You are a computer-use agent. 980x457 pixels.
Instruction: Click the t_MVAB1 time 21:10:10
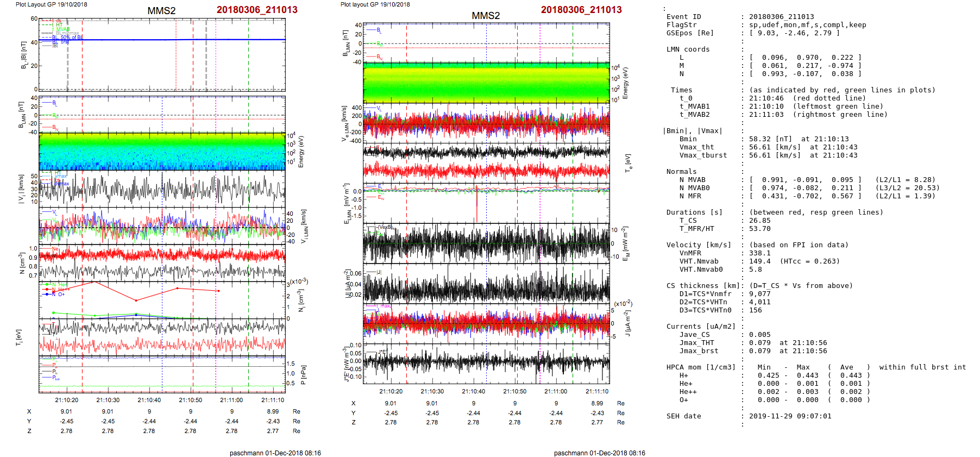pos(766,107)
